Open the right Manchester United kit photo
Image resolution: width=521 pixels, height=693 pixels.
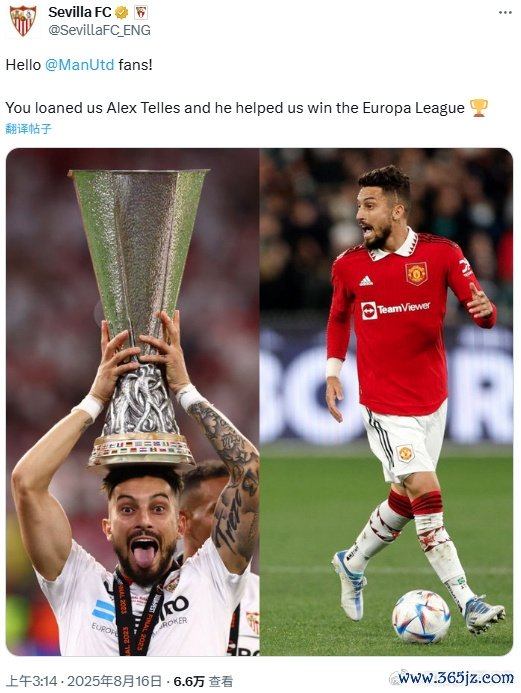click(x=386, y=402)
